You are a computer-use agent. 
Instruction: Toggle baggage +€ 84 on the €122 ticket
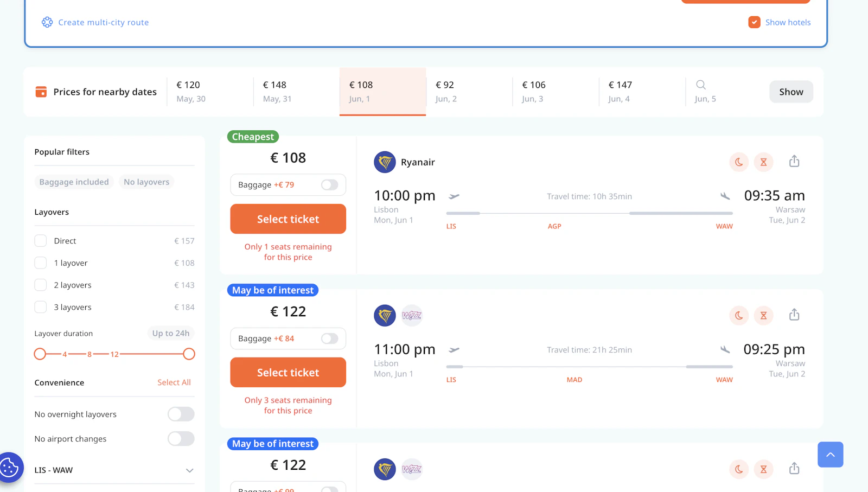329,338
